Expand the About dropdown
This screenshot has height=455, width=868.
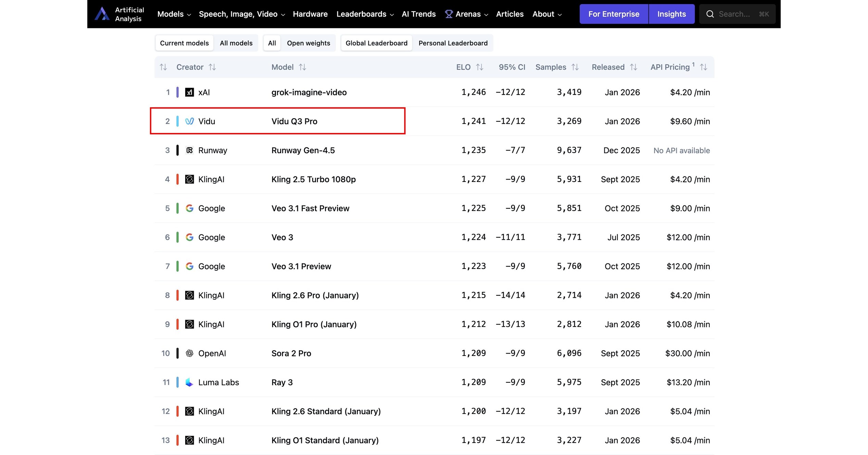coord(546,14)
